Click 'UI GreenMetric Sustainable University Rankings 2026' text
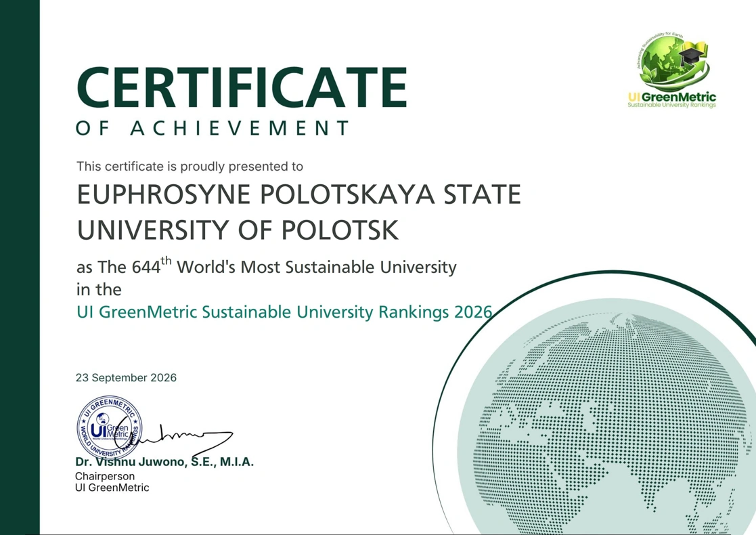This screenshot has width=756, height=535. 284,312
